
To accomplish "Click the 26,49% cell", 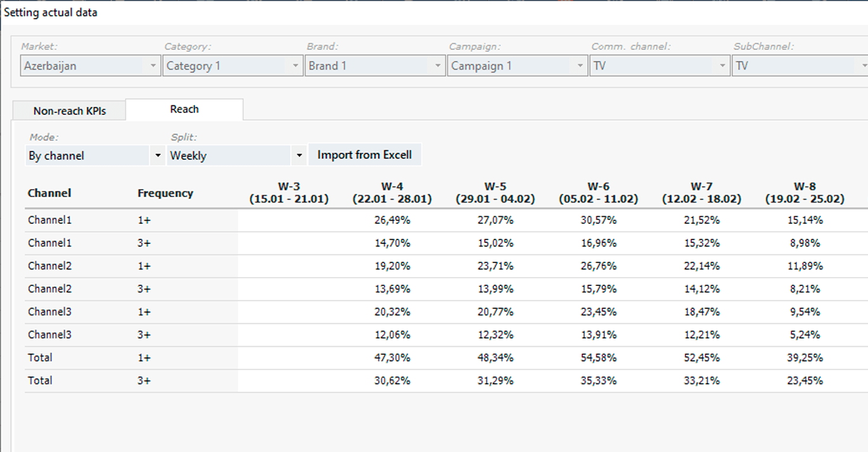I will pyautogui.click(x=392, y=221).
